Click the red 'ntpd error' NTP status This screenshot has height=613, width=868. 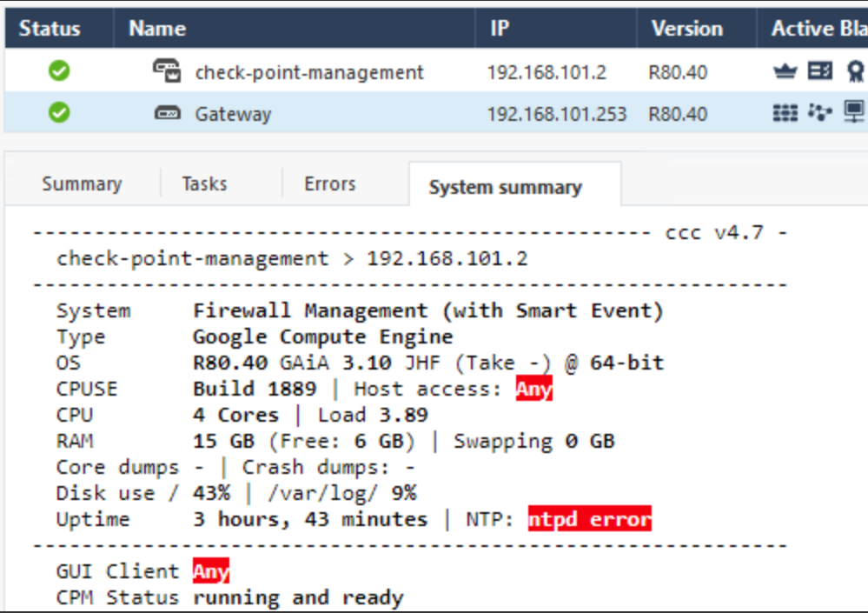[x=590, y=519]
